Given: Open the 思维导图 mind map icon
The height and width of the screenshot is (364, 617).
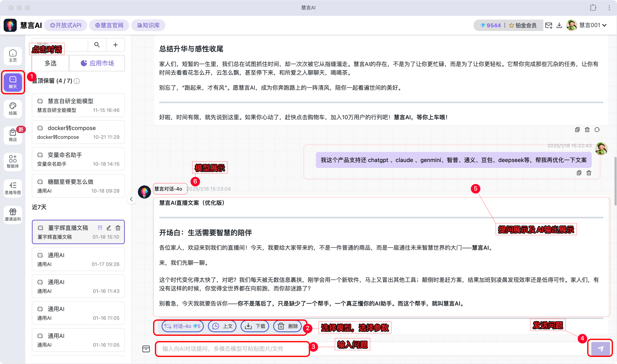Looking at the screenshot, I should pos(13,188).
